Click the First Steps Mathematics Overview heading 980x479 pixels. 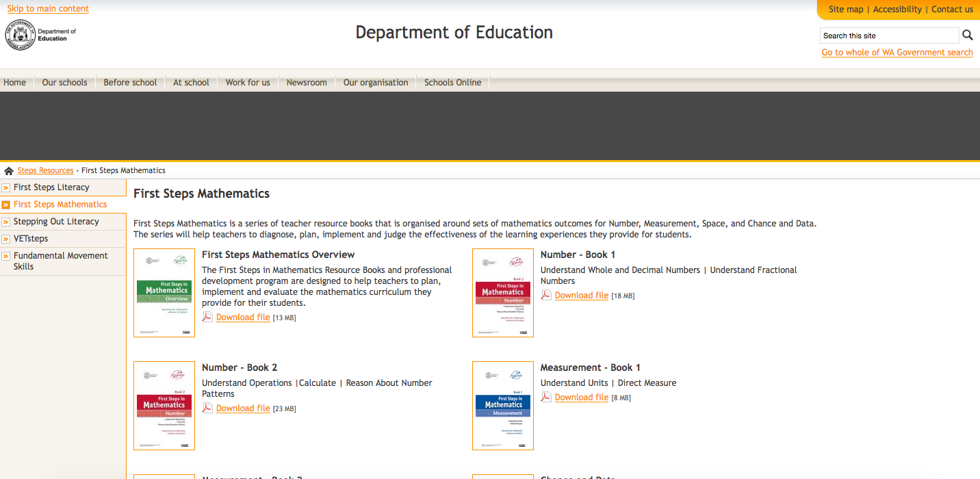278,255
